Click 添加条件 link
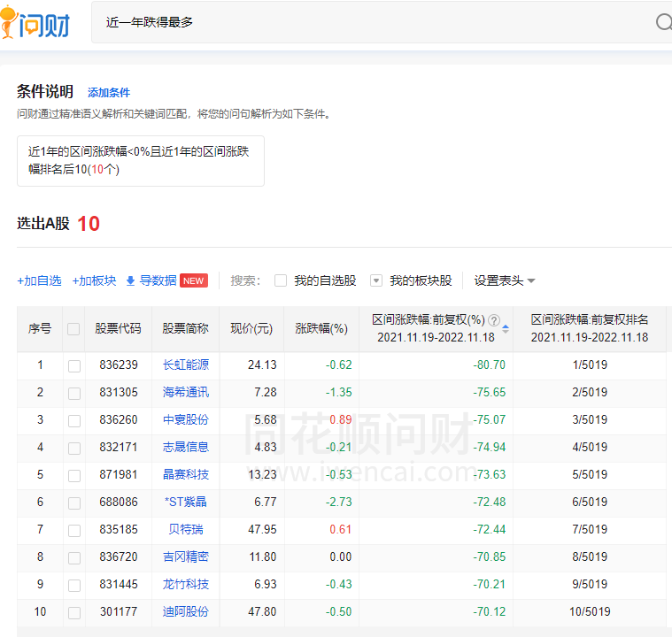This screenshot has width=672, height=637. point(109,93)
